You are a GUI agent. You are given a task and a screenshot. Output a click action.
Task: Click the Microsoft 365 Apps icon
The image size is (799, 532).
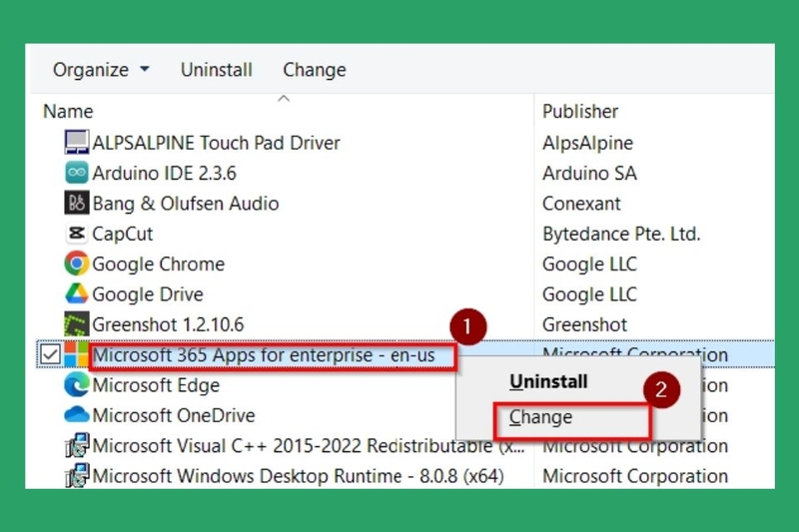[77, 354]
